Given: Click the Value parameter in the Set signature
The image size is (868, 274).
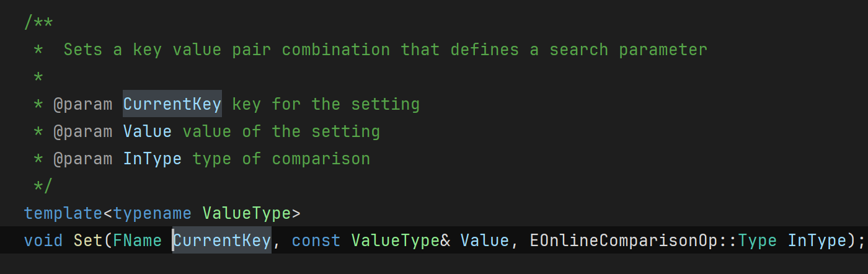Looking at the screenshot, I should (x=485, y=241).
